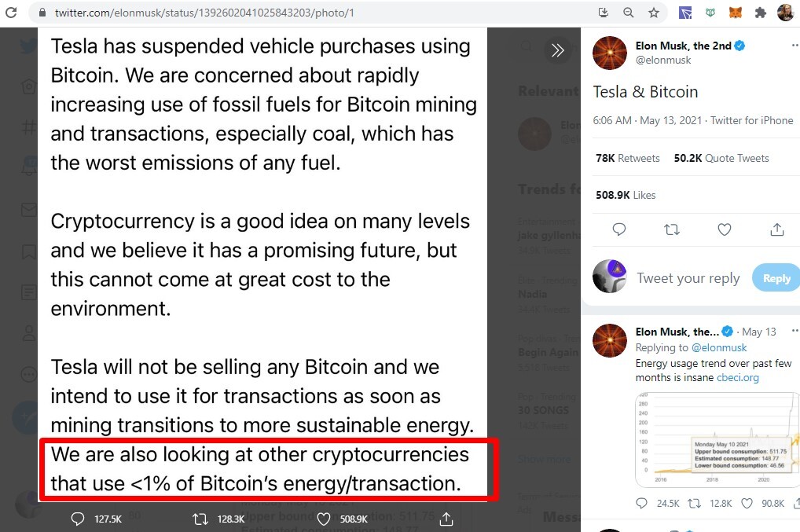Collapse the side panel with the double-chevron button
This screenshot has width=800, height=532.
(558, 50)
